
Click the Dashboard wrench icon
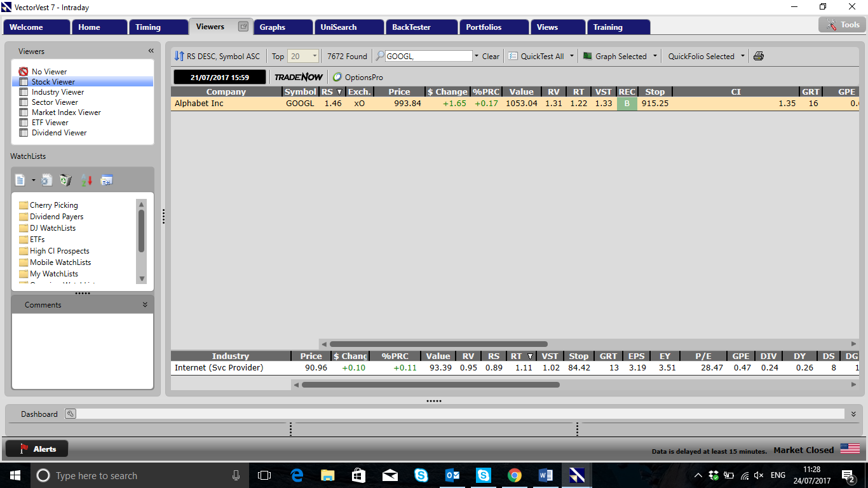(x=70, y=414)
